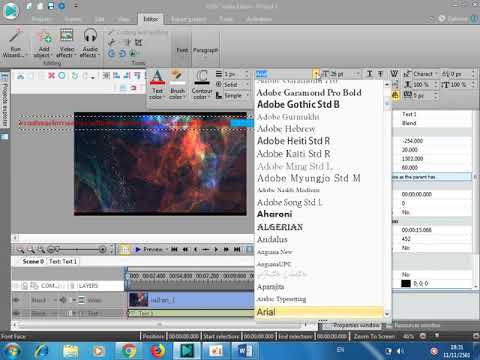Click the rotate counterclockwise blue icon

(111, 53)
